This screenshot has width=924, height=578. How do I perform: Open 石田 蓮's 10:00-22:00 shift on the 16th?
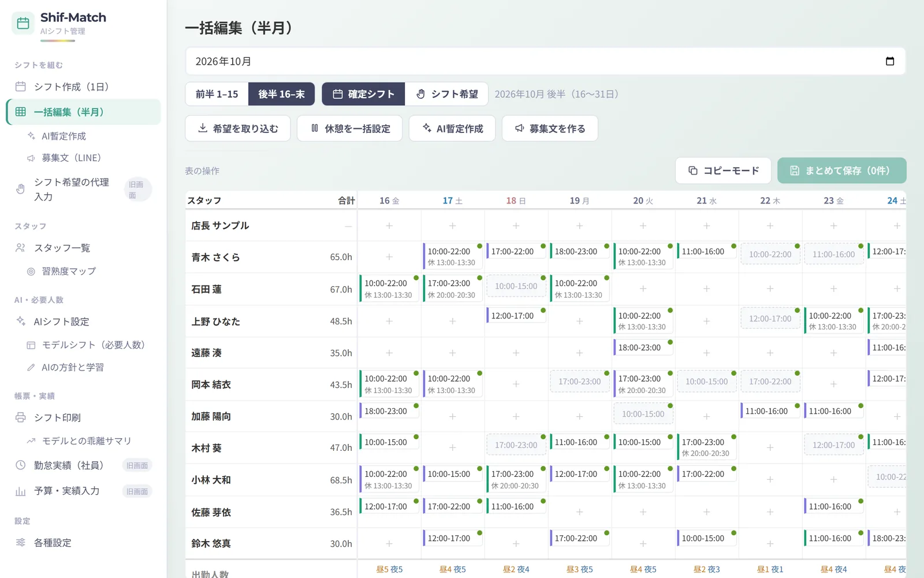coord(389,289)
